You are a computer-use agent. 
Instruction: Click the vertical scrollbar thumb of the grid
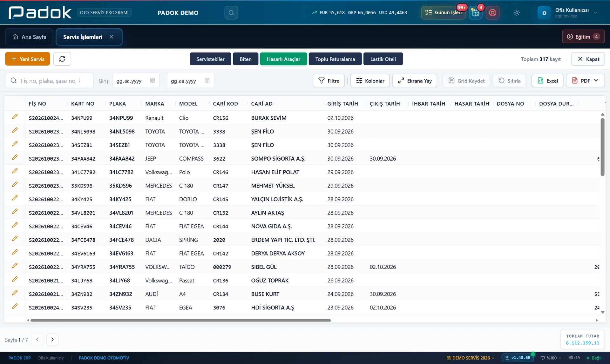(x=602, y=147)
